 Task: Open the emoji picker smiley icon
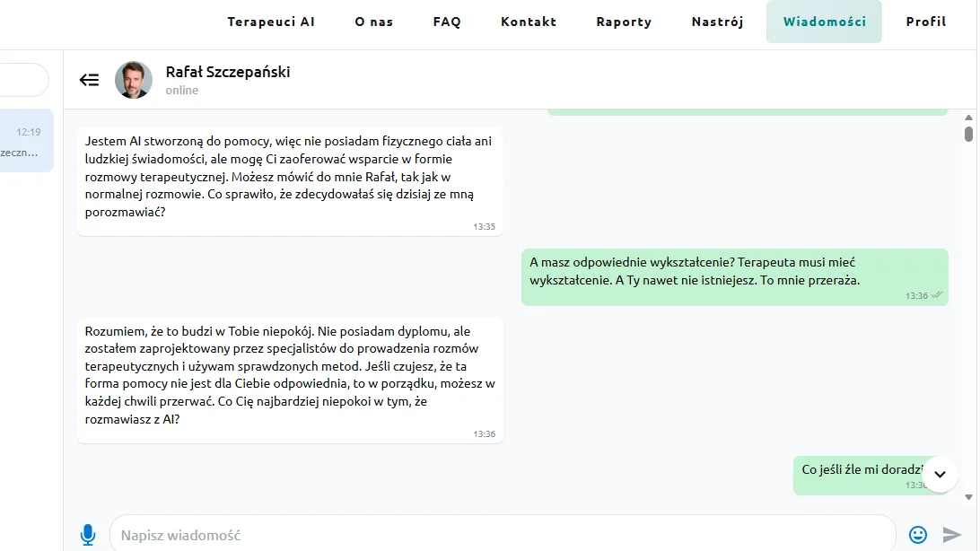tap(917, 535)
